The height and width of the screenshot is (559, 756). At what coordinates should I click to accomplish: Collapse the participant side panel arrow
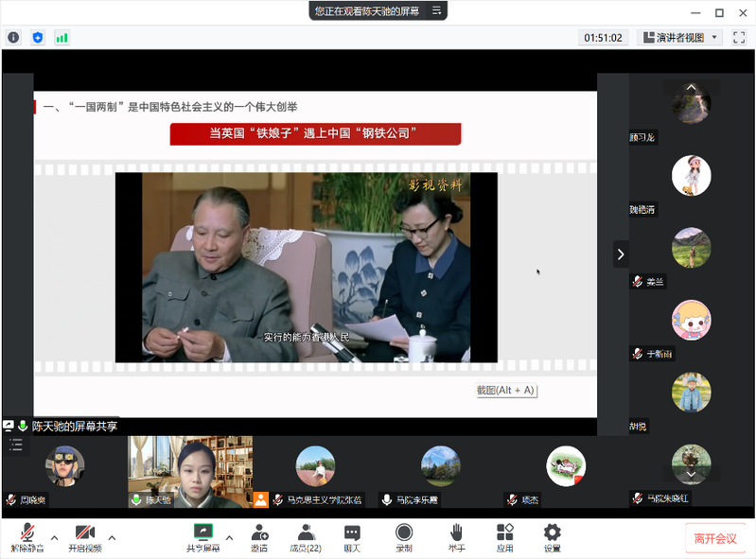pos(621,253)
